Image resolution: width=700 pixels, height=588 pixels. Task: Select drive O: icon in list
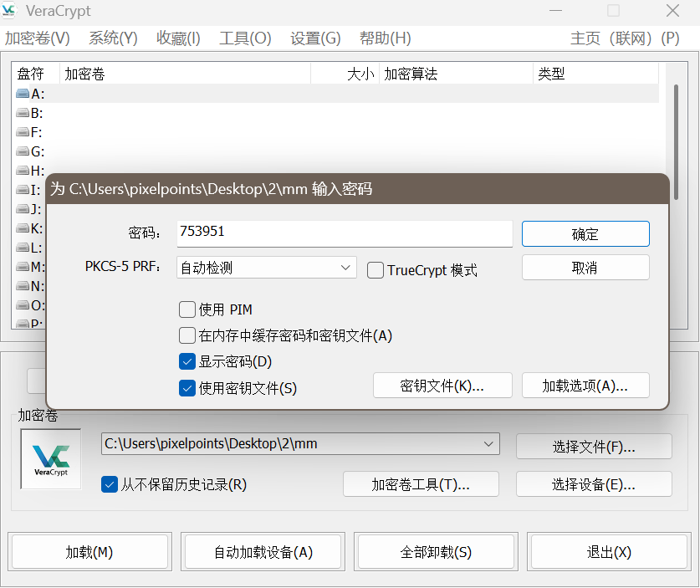(23, 305)
